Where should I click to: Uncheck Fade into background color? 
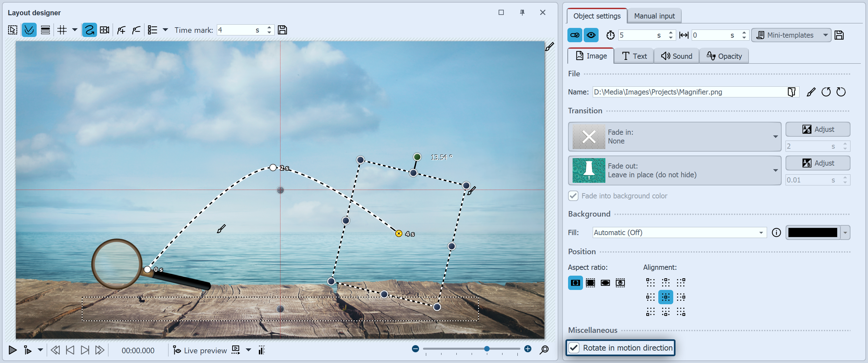coord(573,196)
